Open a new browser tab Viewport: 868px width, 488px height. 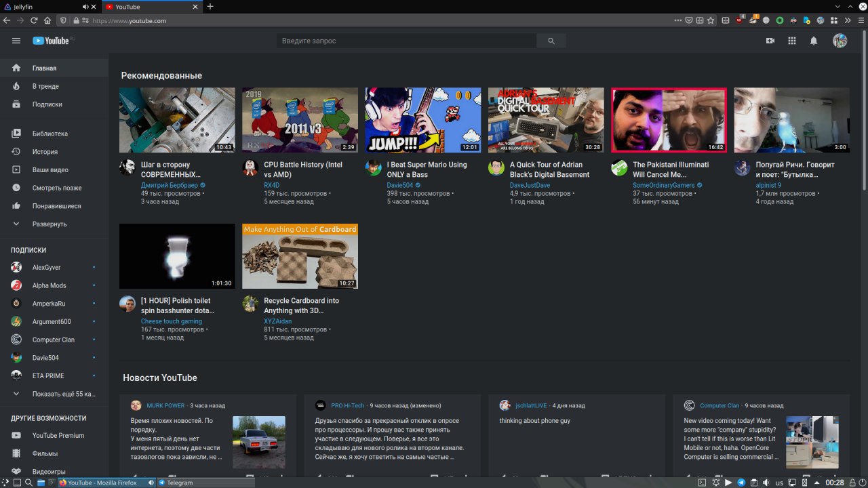pos(210,6)
